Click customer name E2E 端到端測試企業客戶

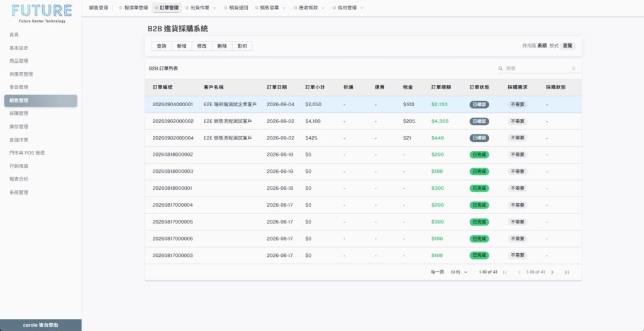(230, 105)
